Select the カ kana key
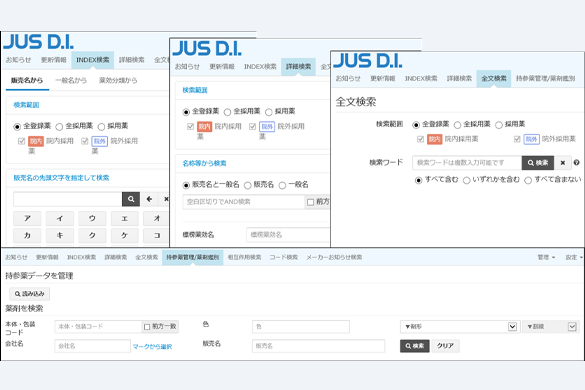 [27, 235]
